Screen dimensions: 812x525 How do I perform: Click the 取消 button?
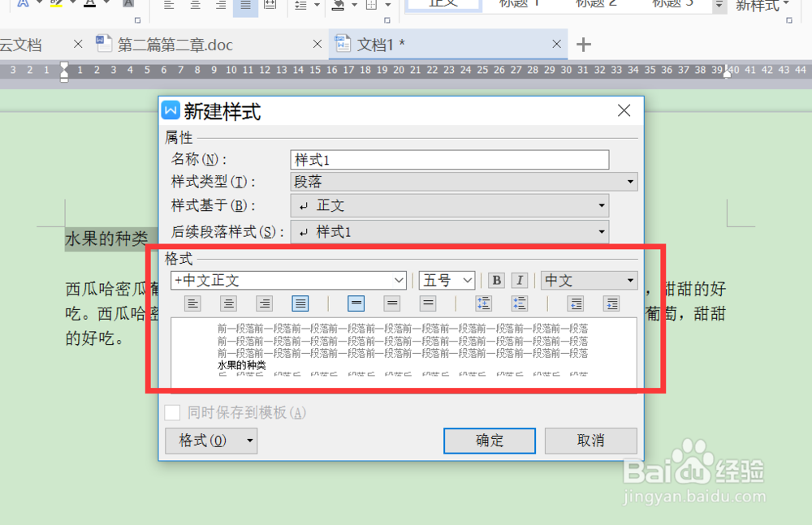coord(590,441)
